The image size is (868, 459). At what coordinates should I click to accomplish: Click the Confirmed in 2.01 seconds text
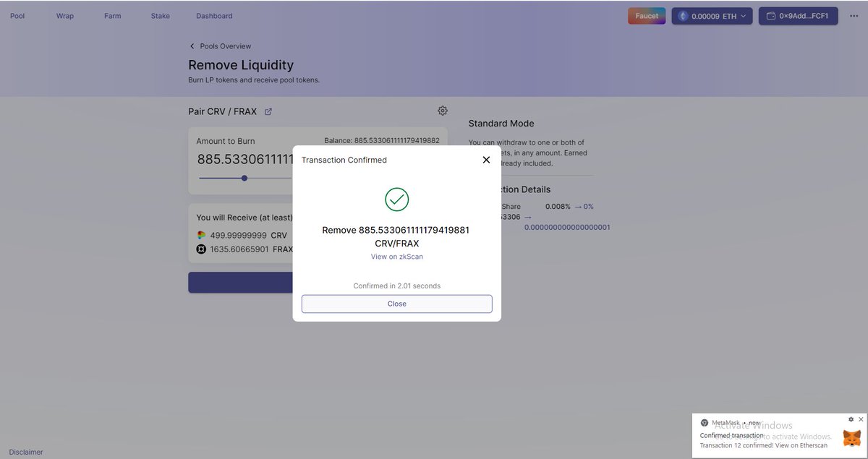[x=397, y=286]
